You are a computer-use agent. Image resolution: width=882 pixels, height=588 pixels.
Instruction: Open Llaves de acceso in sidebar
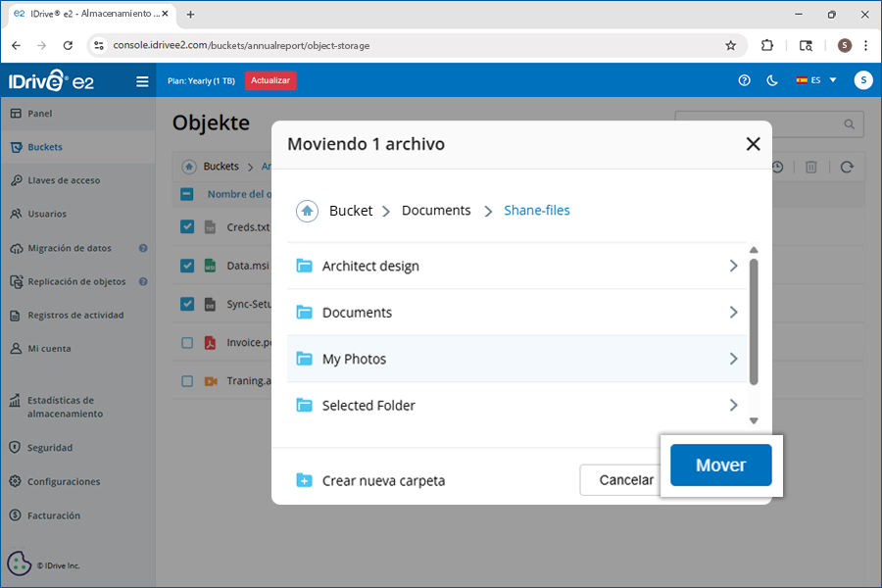click(x=64, y=180)
